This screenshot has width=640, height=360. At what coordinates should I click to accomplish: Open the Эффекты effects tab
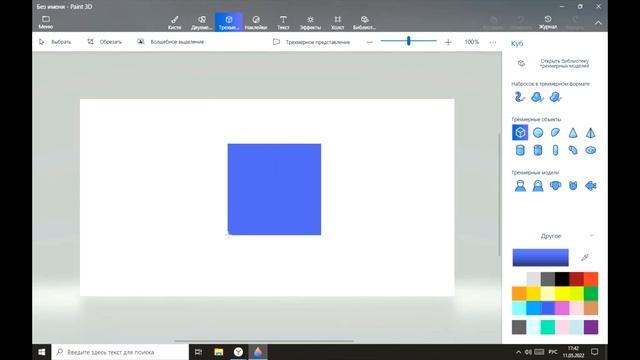[310, 22]
